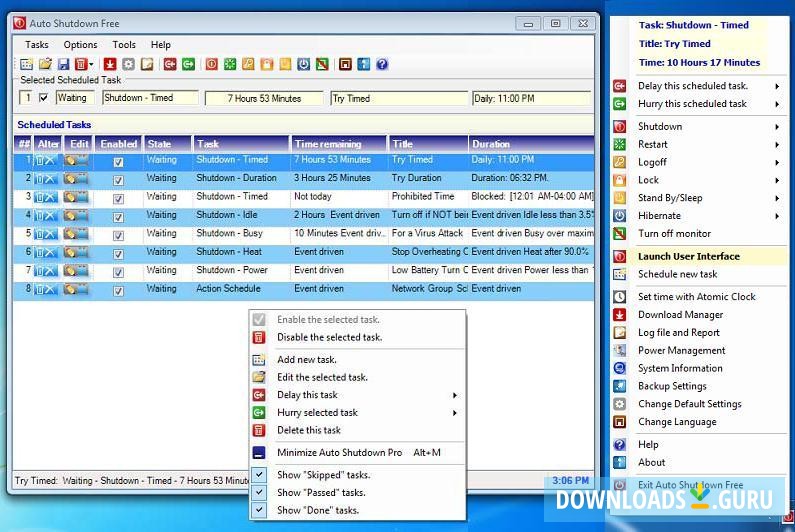Expand the tray Restart submenu arrow
The height and width of the screenshot is (532, 795).
pos(777,145)
